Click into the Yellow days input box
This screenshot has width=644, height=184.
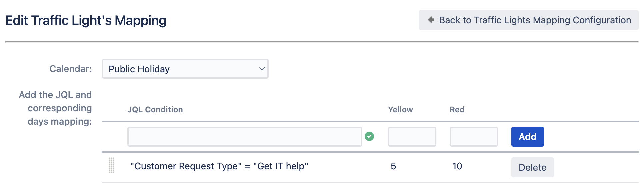pos(412,137)
